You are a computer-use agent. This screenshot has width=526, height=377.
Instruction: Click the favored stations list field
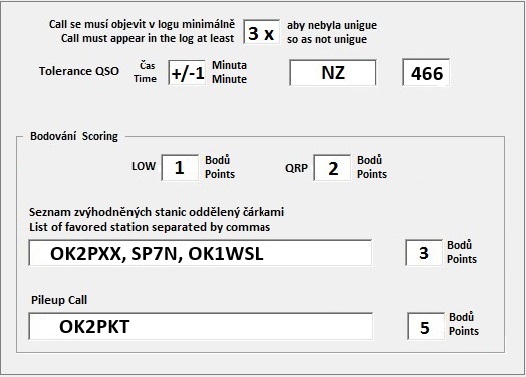click(200, 253)
